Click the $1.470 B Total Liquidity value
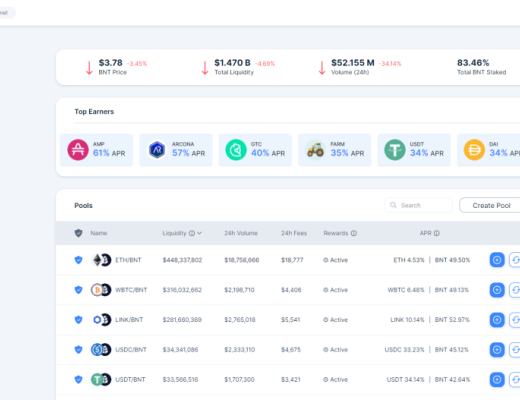520x400 pixels. 232,63
